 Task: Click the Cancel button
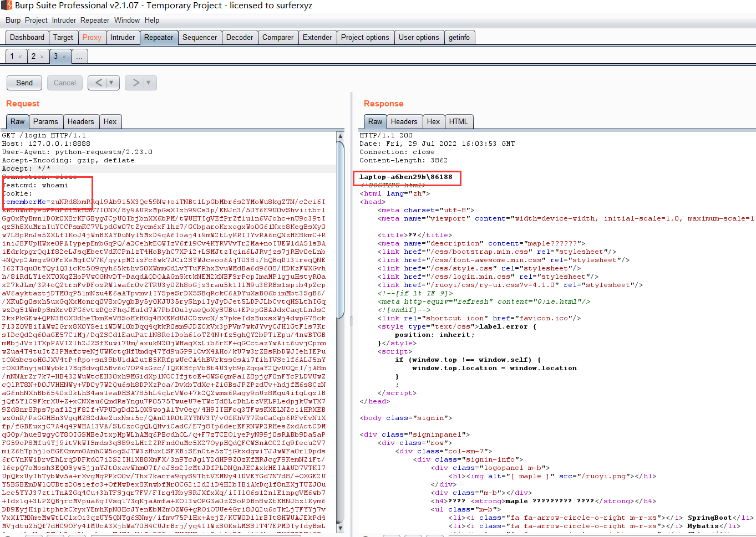[x=65, y=83]
